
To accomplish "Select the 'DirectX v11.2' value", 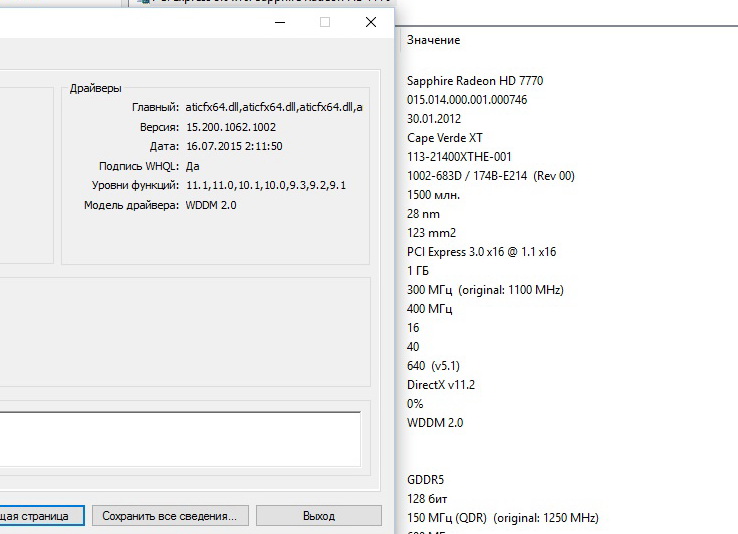I will point(441,385).
